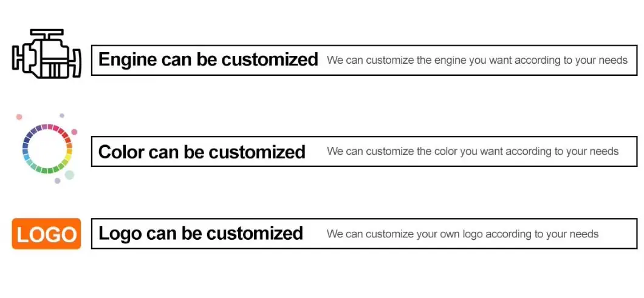Select the "Logo can be customized" heading
The height and width of the screenshot is (298, 644).
pyautogui.click(x=200, y=233)
